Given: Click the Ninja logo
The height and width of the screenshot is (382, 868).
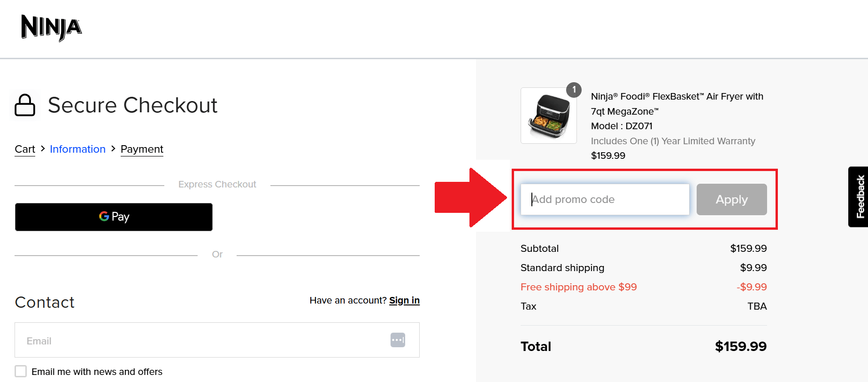Looking at the screenshot, I should pos(52,28).
